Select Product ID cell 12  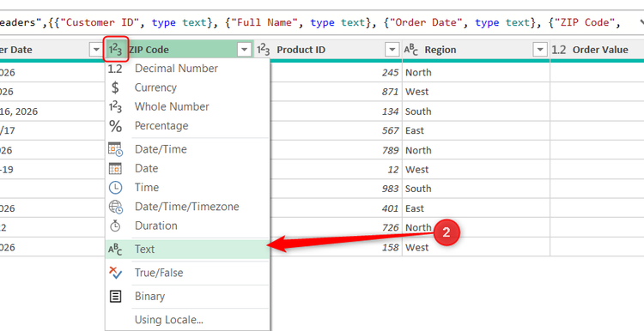click(x=336, y=170)
